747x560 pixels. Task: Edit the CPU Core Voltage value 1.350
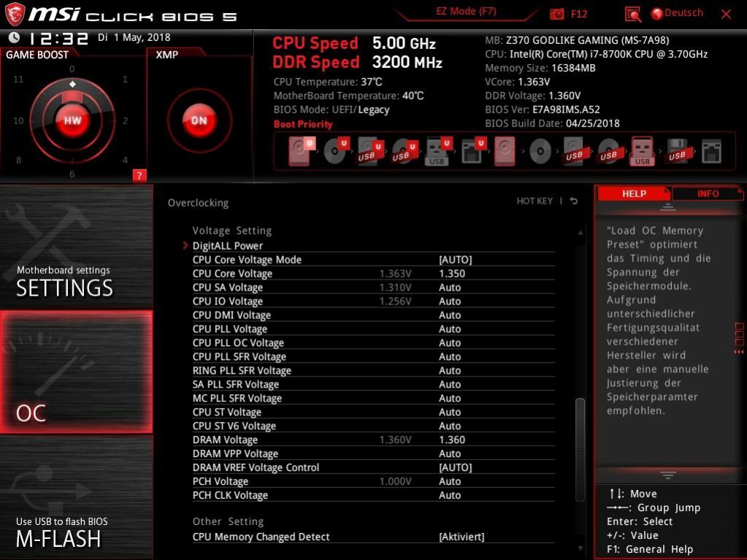pos(451,274)
